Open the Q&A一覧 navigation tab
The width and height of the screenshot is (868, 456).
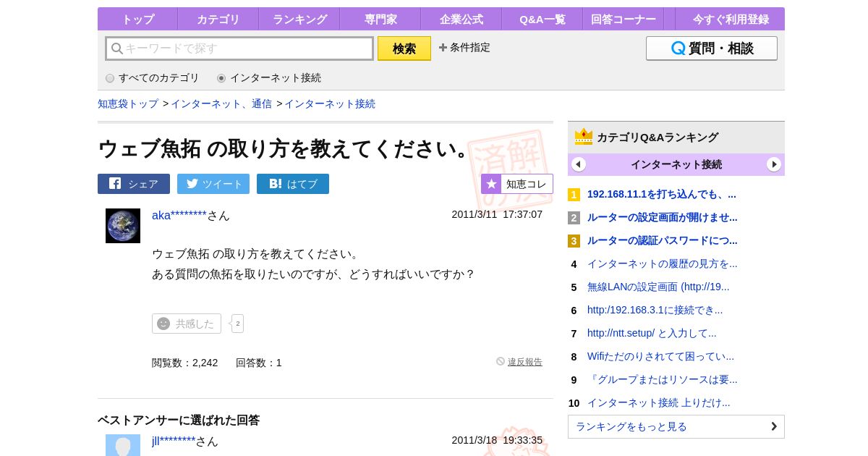pyautogui.click(x=542, y=19)
